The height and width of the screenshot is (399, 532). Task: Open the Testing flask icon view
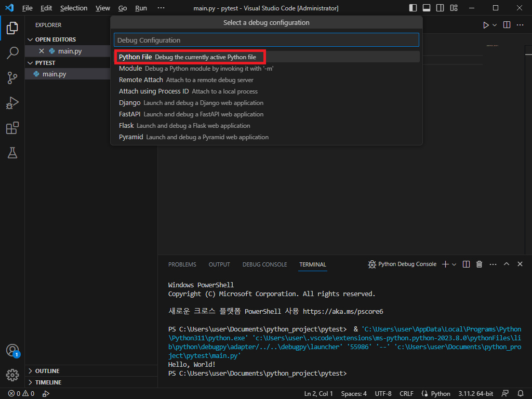click(12, 153)
